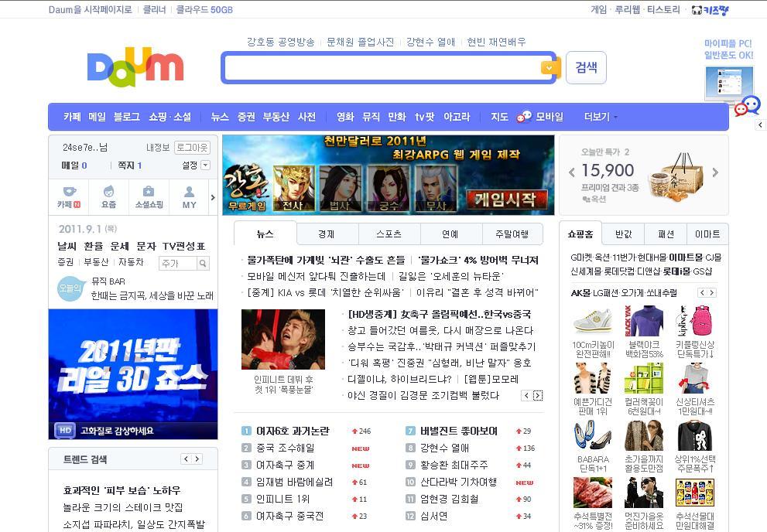Click the HD badge on the video banner
The height and width of the screenshot is (532, 767).
pyautogui.click(x=65, y=431)
